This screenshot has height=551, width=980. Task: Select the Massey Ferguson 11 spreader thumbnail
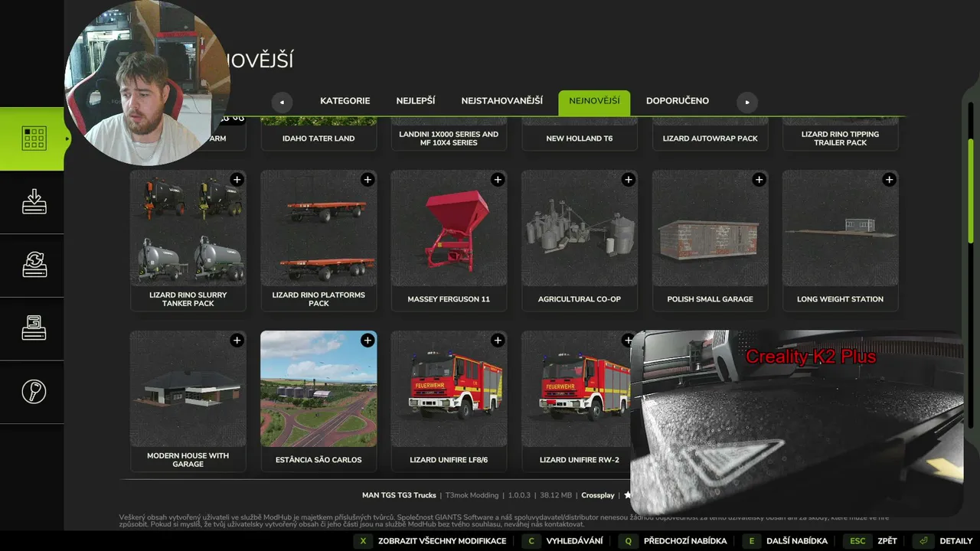(x=449, y=228)
